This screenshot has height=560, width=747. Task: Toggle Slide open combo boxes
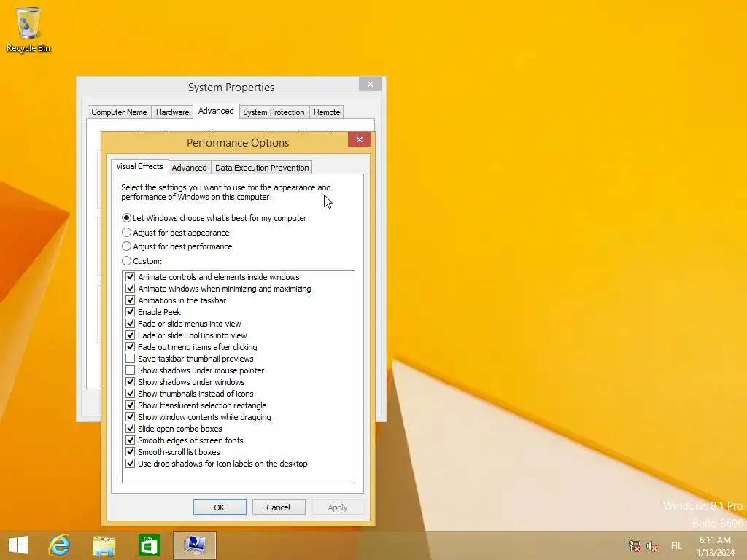pos(130,429)
